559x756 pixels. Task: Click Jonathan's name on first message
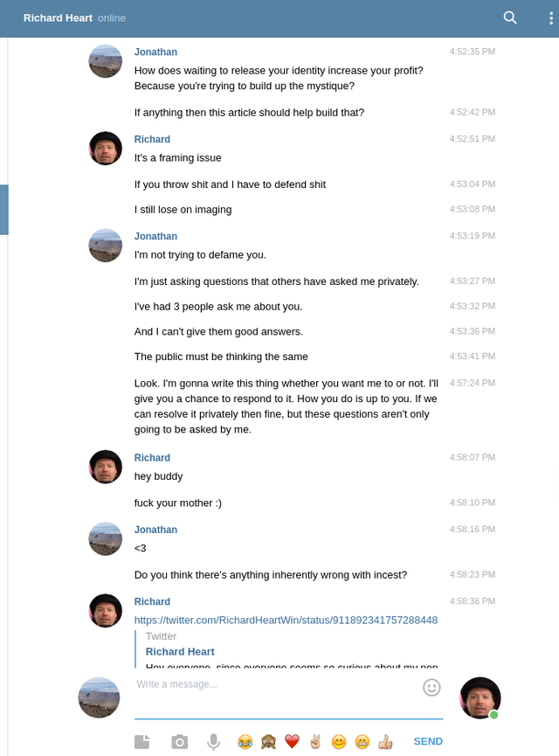(x=155, y=52)
